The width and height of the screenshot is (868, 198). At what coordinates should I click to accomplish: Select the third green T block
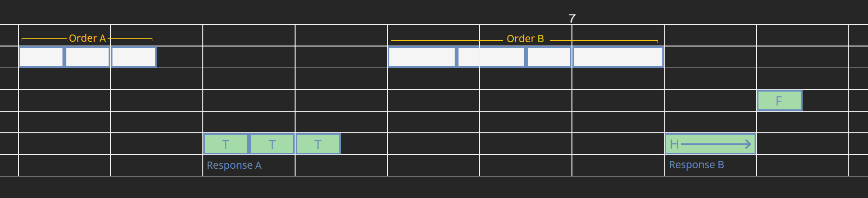click(x=318, y=144)
